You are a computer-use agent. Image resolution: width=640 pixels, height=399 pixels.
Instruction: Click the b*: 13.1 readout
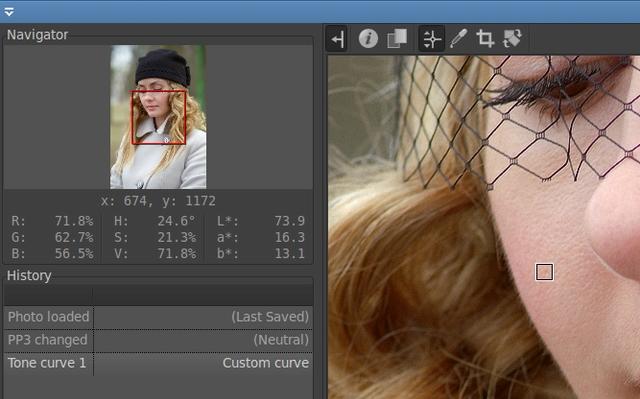tap(260, 254)
